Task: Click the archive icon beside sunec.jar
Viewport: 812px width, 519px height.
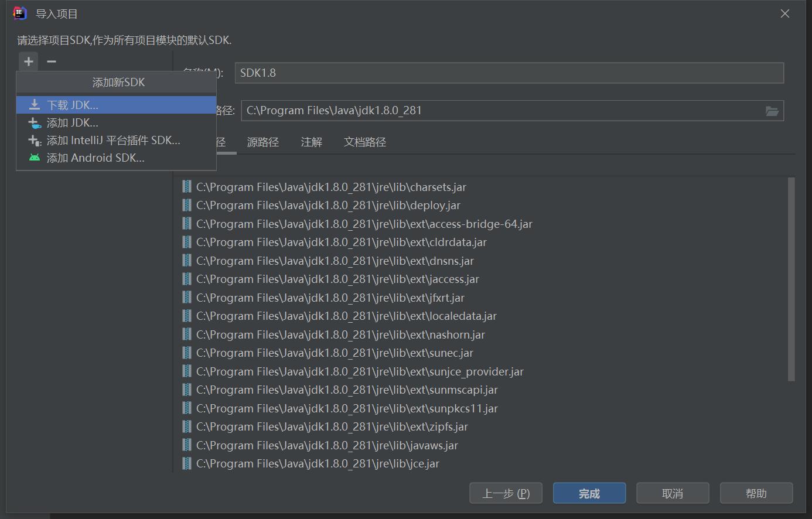Action: (187, 353)
